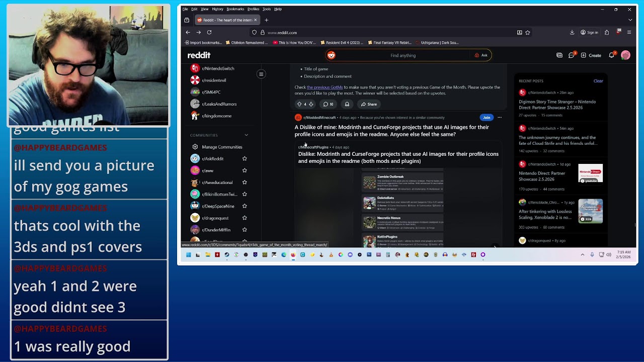Screen dimensions: 644x362
Task: Open Firefox extensions menu
Action: click(607, 32)
